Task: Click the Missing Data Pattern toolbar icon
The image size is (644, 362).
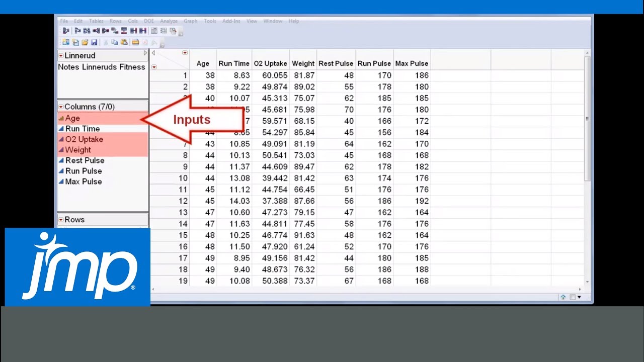Action: 164,31
